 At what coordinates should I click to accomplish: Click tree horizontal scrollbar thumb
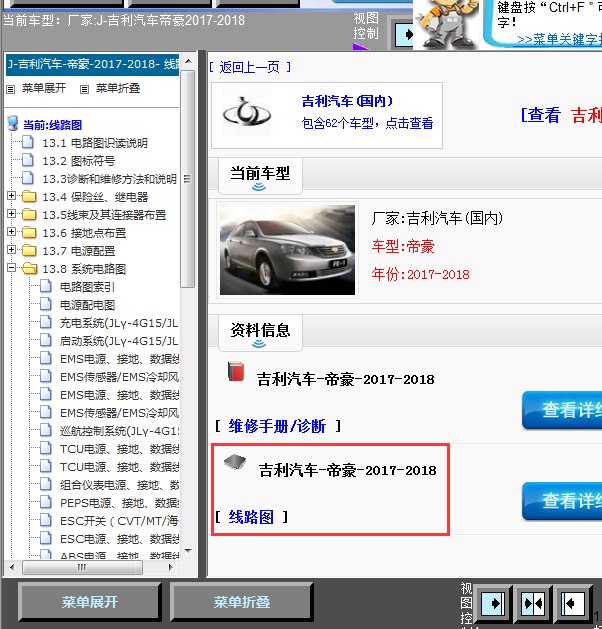tap(82, 568)
